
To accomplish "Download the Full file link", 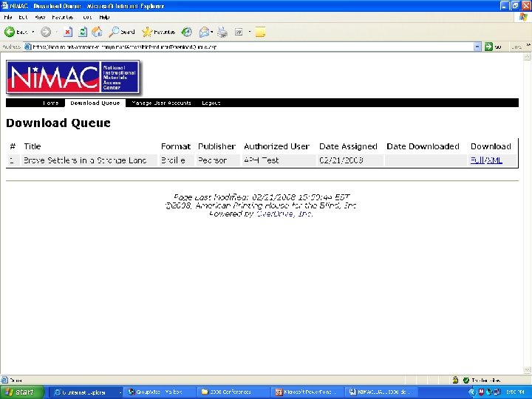I will coord(477,160).
